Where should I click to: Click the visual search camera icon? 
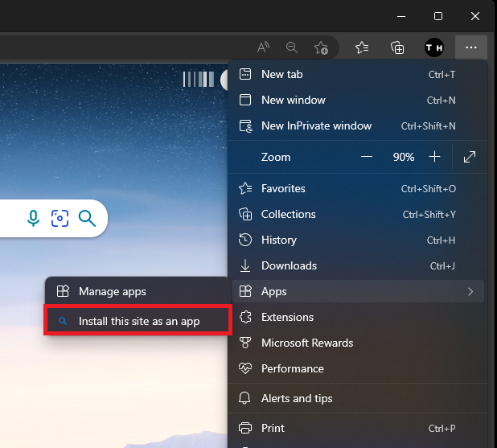pos(60,218)
